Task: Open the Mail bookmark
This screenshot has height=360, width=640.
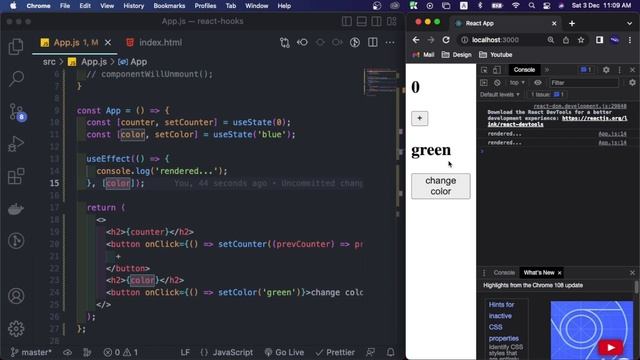Action: [x=423, y=55]
